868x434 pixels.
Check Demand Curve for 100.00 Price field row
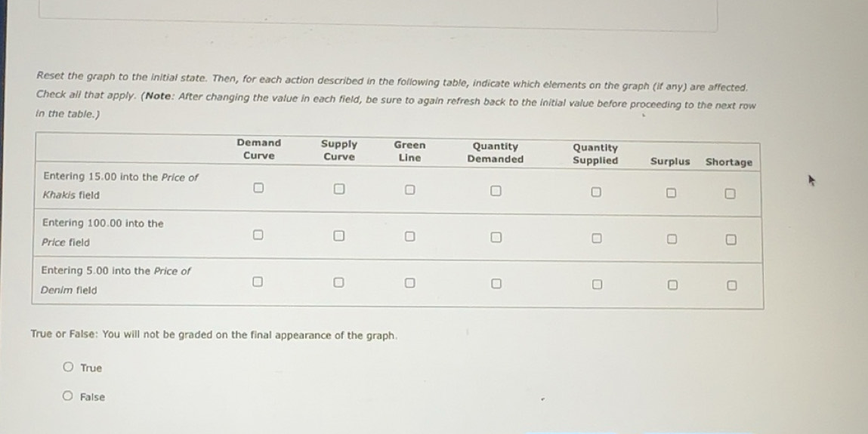(258, 235)
